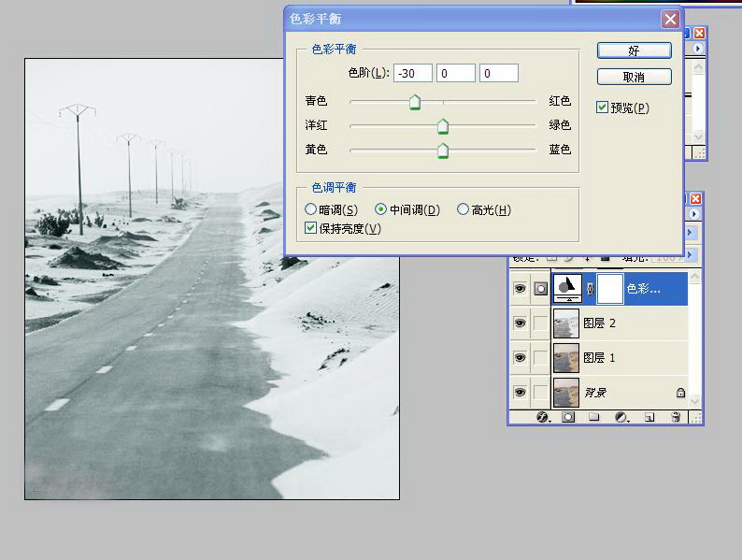Click the add layer mask icon

point(567,418)
